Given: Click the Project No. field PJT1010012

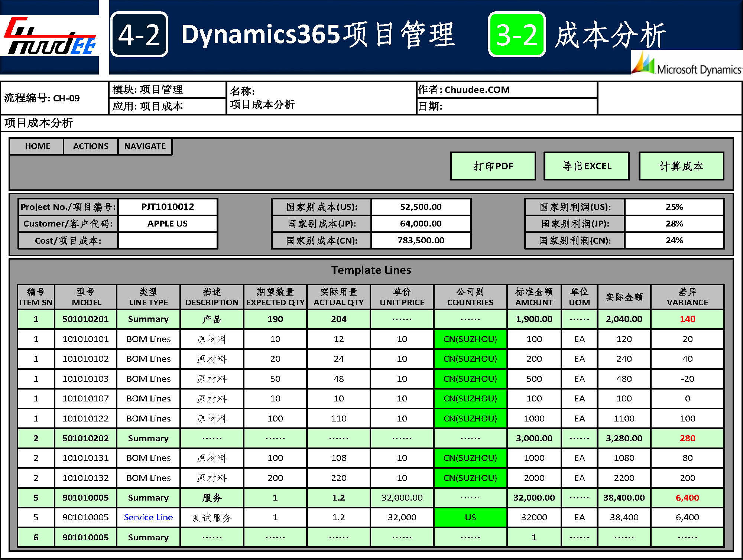Looking at the screenshot, I should 168,207.
